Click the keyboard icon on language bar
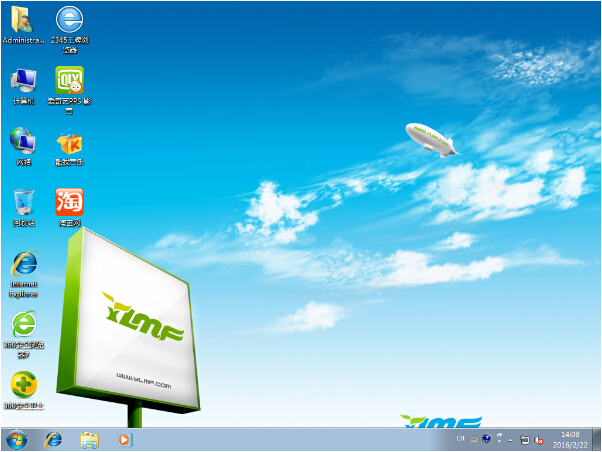602x452 pixels. tap(474, 439)
